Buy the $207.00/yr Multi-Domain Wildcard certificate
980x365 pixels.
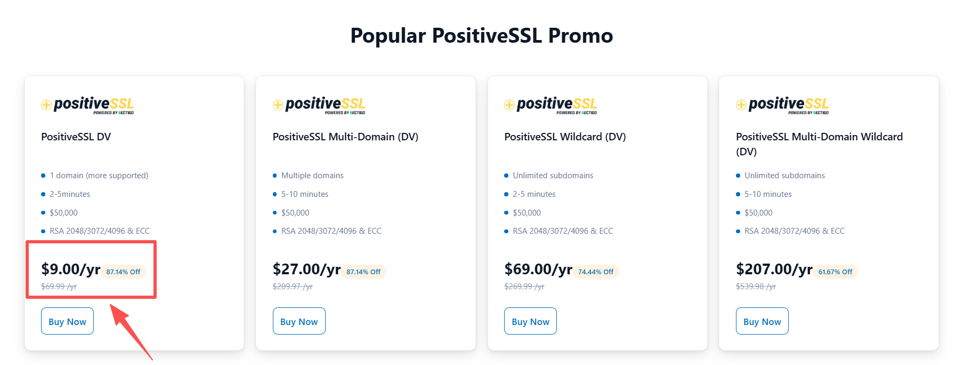coord(762,321)
